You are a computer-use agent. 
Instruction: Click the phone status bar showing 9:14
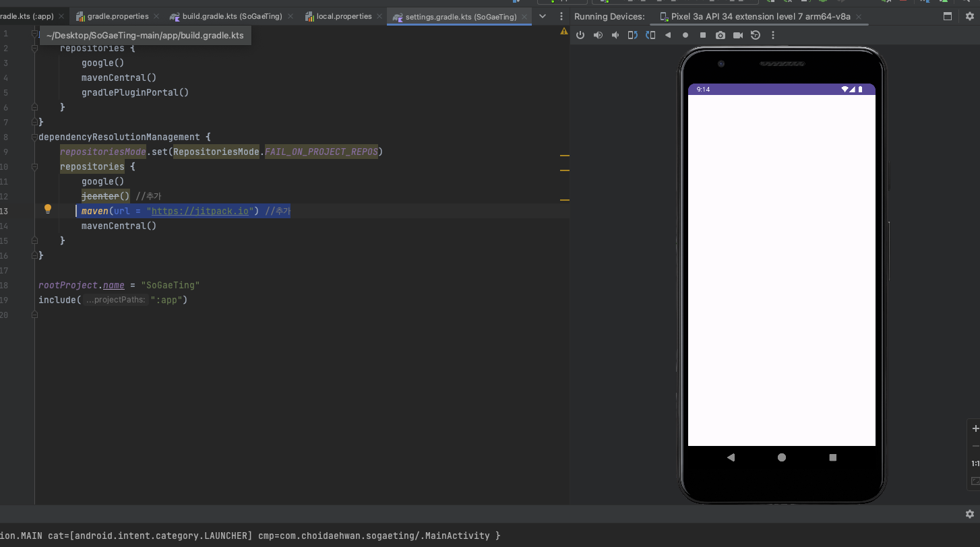coord(782,89)
